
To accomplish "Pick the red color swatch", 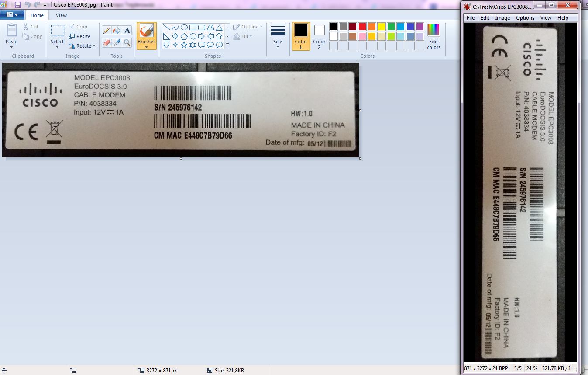I will tap(362, 27).
